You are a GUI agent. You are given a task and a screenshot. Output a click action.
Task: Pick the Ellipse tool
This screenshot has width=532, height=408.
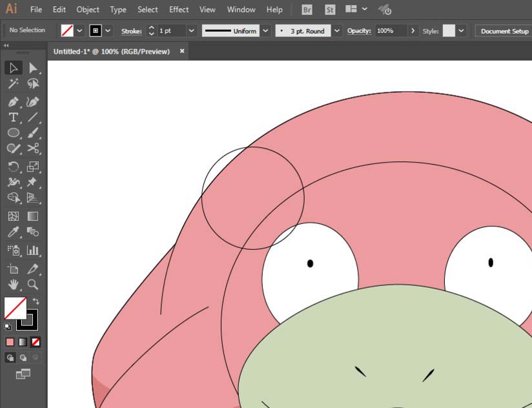coord(13,133)
